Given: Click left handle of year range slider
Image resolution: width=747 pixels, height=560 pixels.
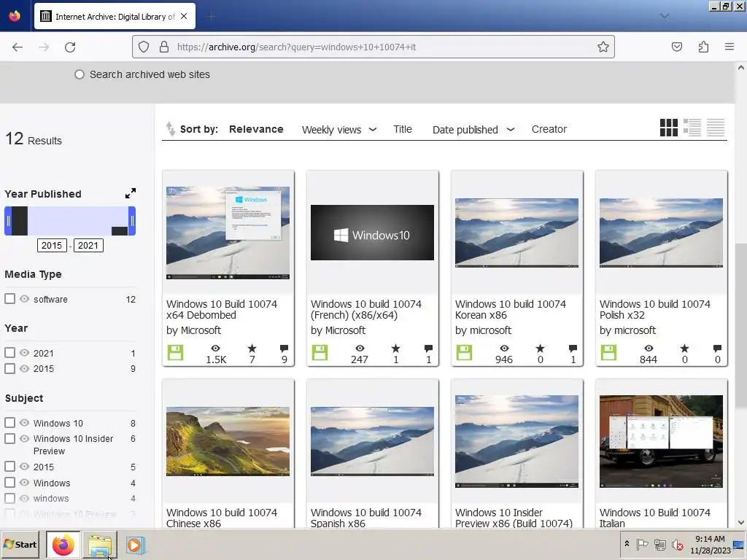Looking at the screenshot, I should [x=7, y=220].
